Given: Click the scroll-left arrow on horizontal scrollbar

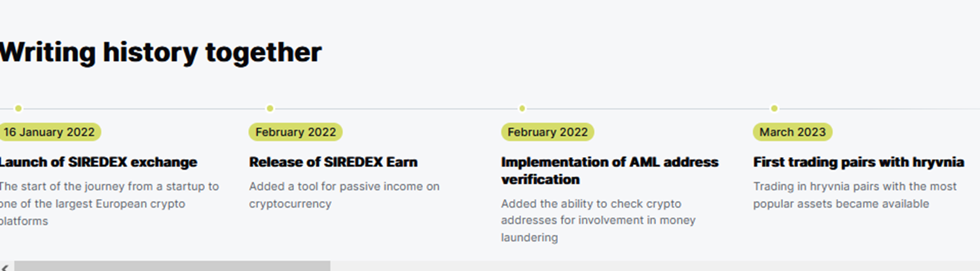Looking at the screenshot, I should pos(5,266).
